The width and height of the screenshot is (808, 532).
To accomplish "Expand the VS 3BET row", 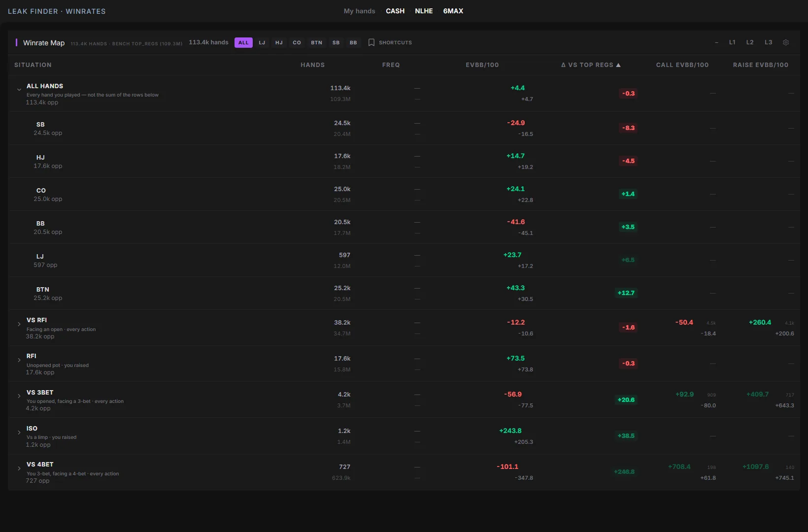I will [19, 396].
